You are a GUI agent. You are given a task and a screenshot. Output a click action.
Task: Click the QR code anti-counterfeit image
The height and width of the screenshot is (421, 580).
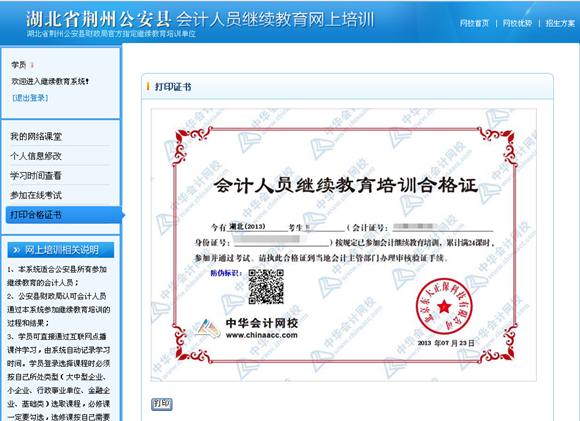[x=266, y=287]
